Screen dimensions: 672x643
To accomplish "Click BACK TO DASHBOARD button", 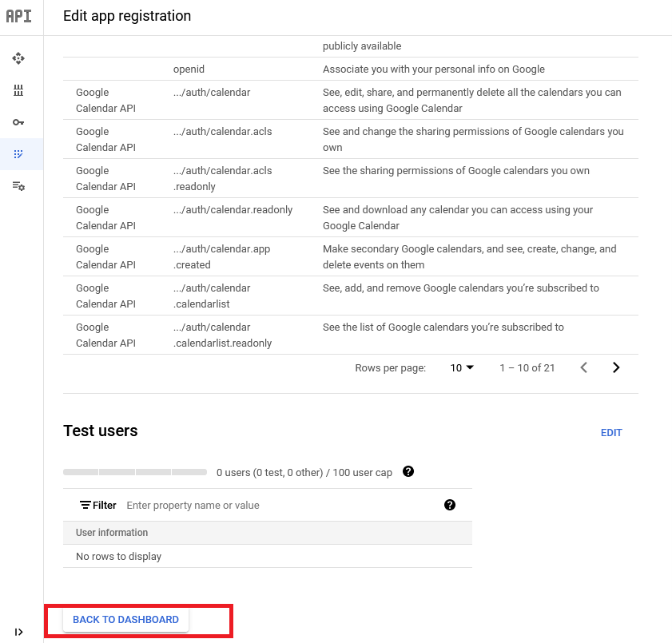I will (125, 620).
